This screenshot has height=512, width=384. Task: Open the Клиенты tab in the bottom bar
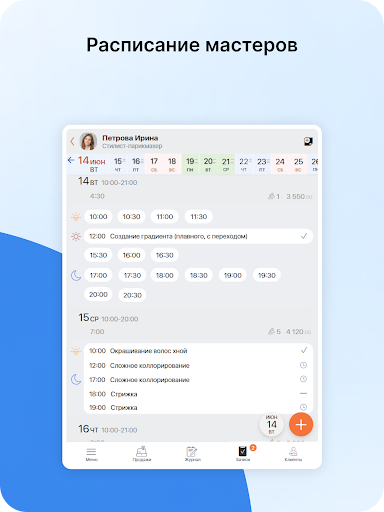(x=293, y=454)
